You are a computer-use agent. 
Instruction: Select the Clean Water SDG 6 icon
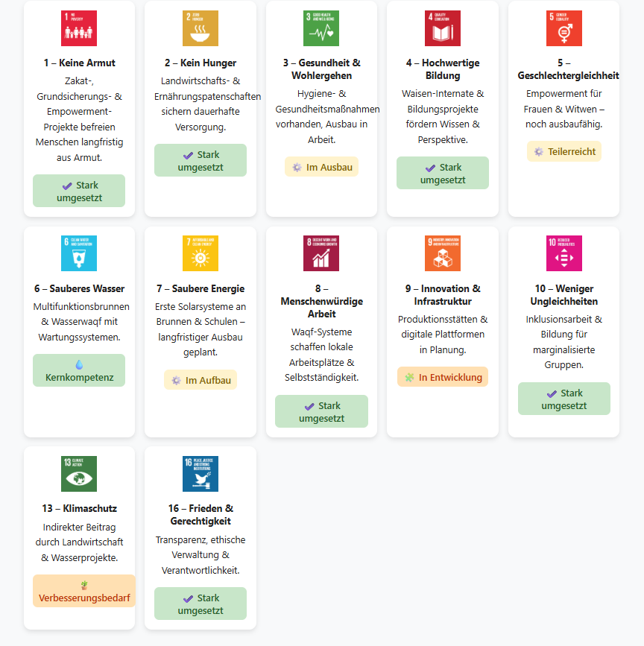point(79,253)
